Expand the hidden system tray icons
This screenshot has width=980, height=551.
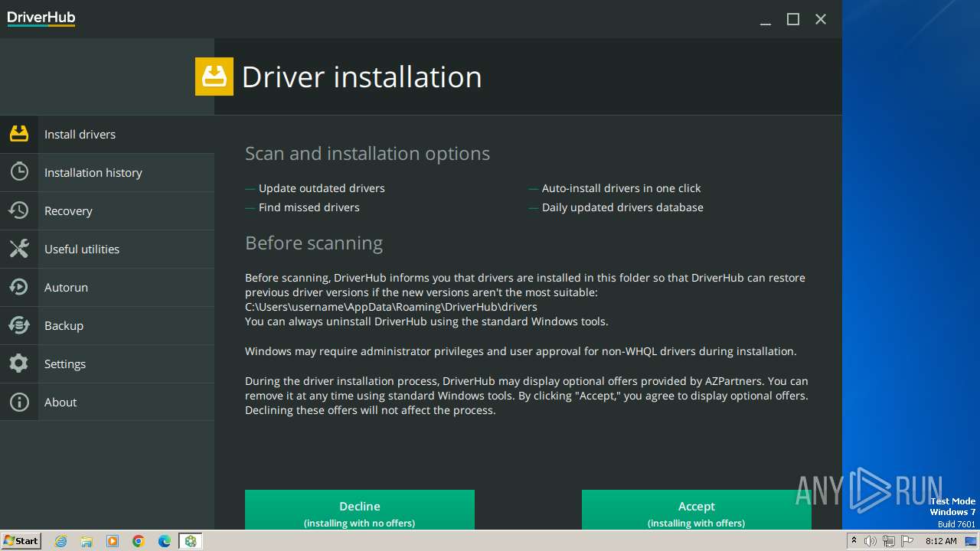[x=854, y=541]
